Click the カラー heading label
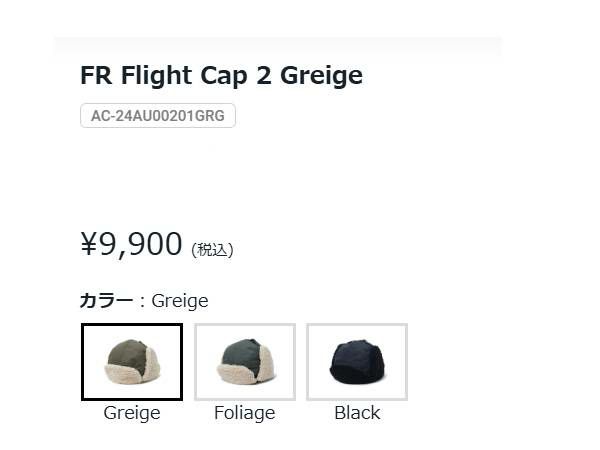This screenshot has height=450, width=600. 106,301
